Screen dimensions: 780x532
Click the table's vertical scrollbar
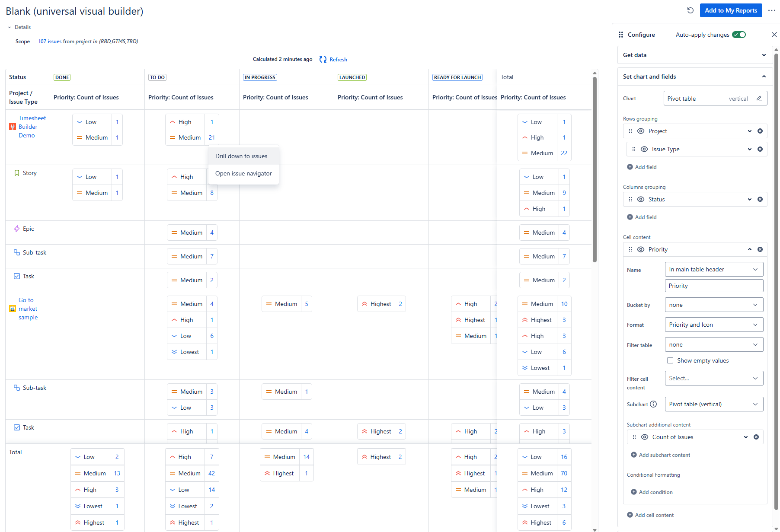pos(595,169)
